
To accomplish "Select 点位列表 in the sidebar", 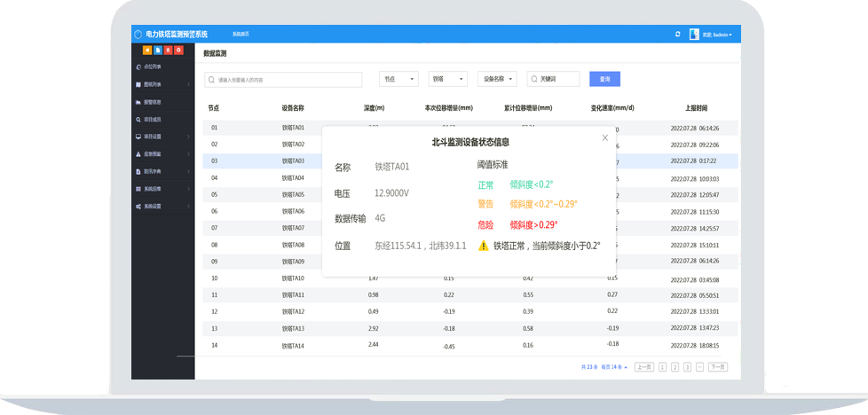I will point(153,67).
